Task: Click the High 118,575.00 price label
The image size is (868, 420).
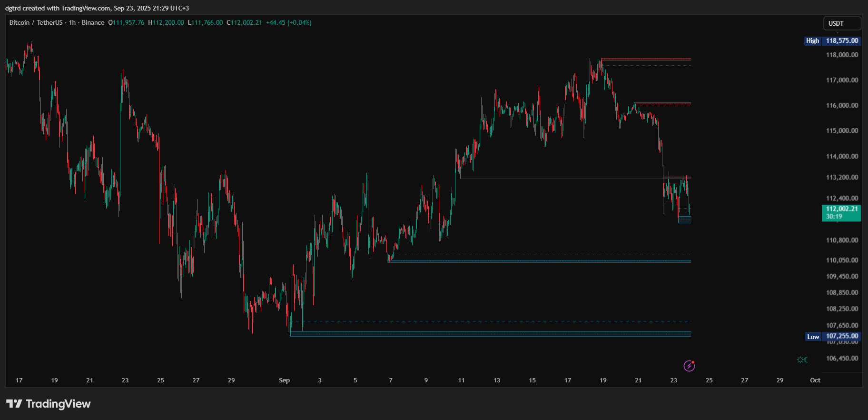Action: click(832, 40)
